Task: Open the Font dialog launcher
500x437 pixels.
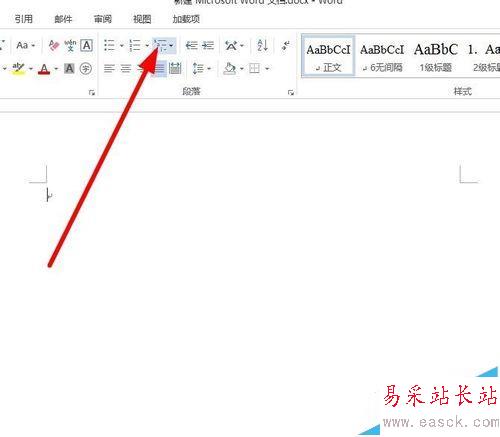Action: tap(92, 92)
